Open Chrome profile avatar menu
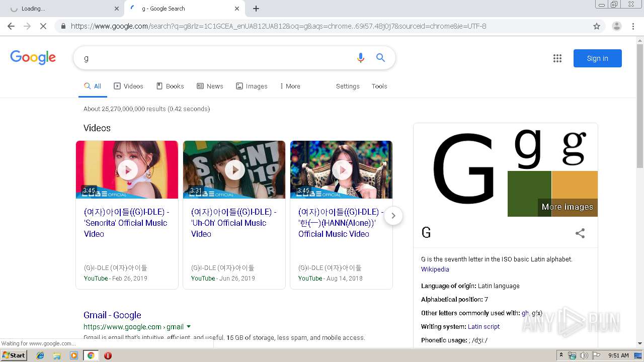644x362 pixels. [616, 26]
